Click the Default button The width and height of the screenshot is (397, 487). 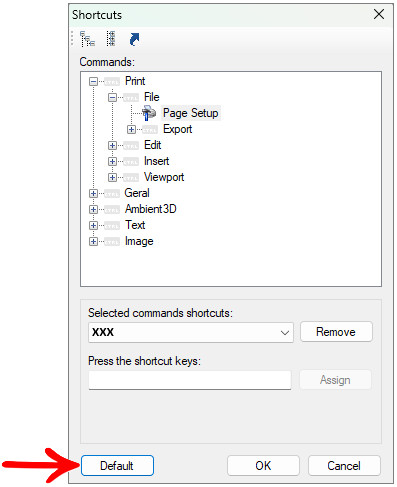(117, 465)
